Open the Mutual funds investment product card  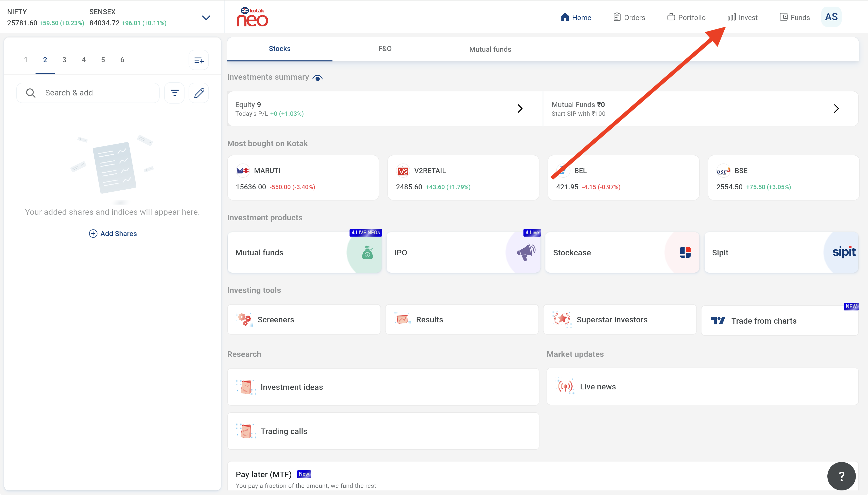(x=305, y=252)
